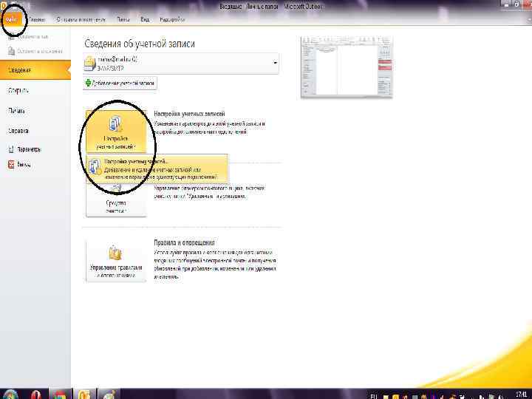Click the Сохранить как disk icon
The image size is (532, 399).
[x=12, y=37]
